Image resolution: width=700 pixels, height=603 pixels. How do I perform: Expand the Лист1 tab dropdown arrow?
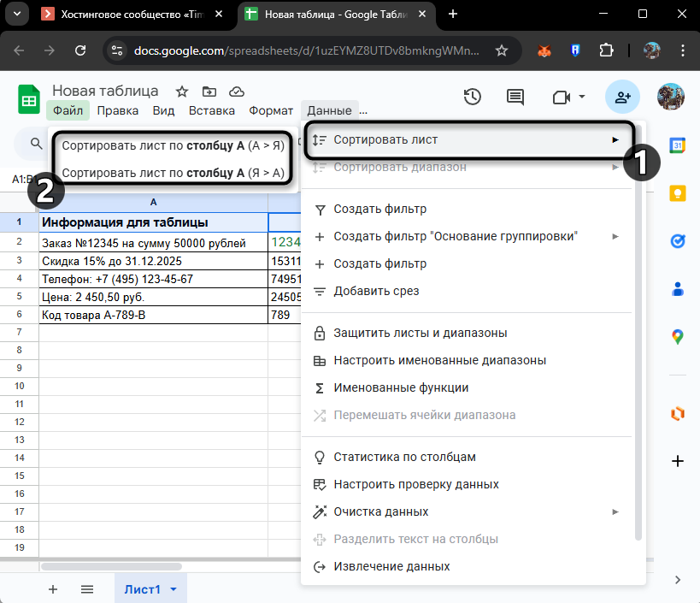174,589
